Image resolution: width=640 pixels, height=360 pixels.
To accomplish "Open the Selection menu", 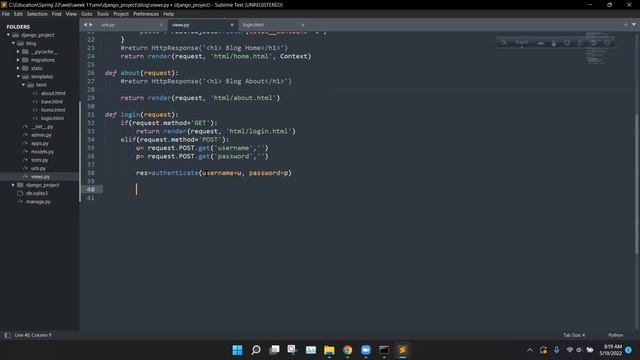I will click(x=37, y=14).
